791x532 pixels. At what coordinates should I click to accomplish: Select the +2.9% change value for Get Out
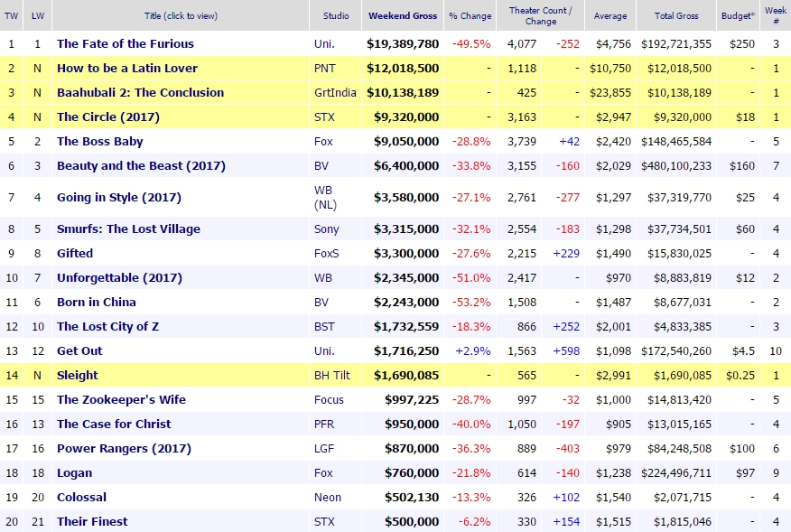click(x=472, y=350)
